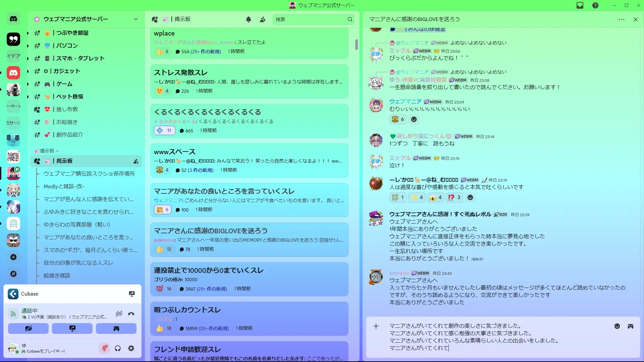Viewport: 644px width, 362px height.
Task: Open the thread's three-dot more menu
Action: coord(621,19)
